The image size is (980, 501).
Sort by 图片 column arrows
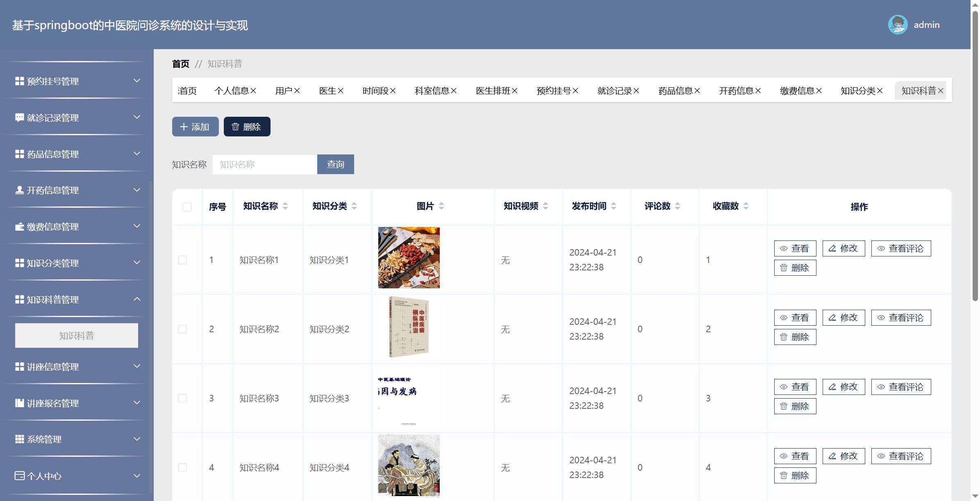441,206
